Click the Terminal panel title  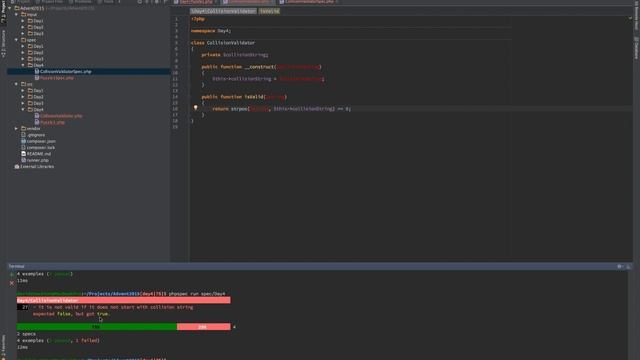coord(17,267)
